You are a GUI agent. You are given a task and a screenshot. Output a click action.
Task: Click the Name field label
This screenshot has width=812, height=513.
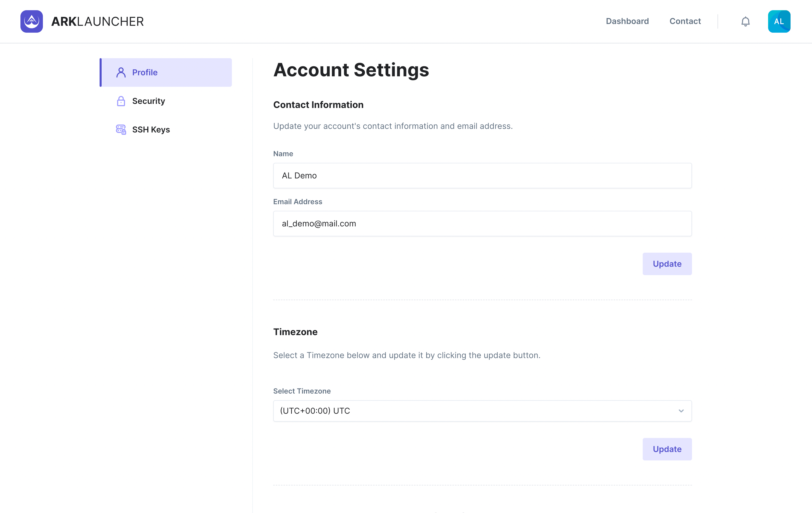point(283,154)
